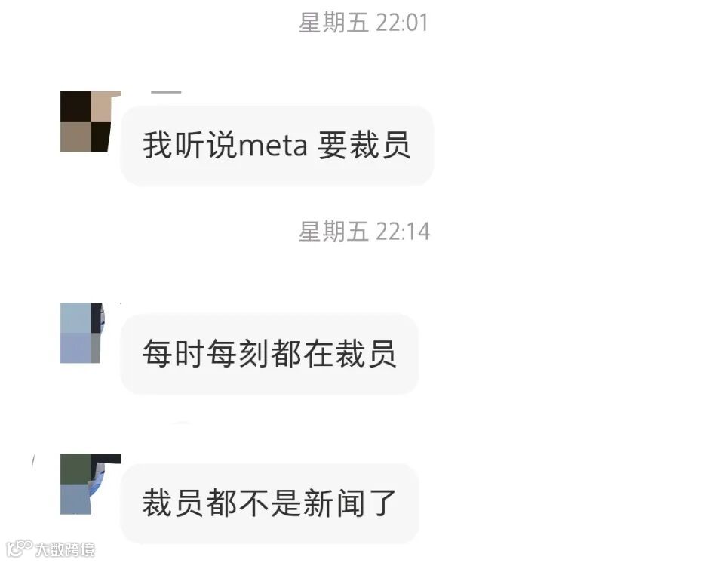Tap the hidden nickname line above first bubble
This screenshot has width=728, height=563.
[x=166, y=92]
